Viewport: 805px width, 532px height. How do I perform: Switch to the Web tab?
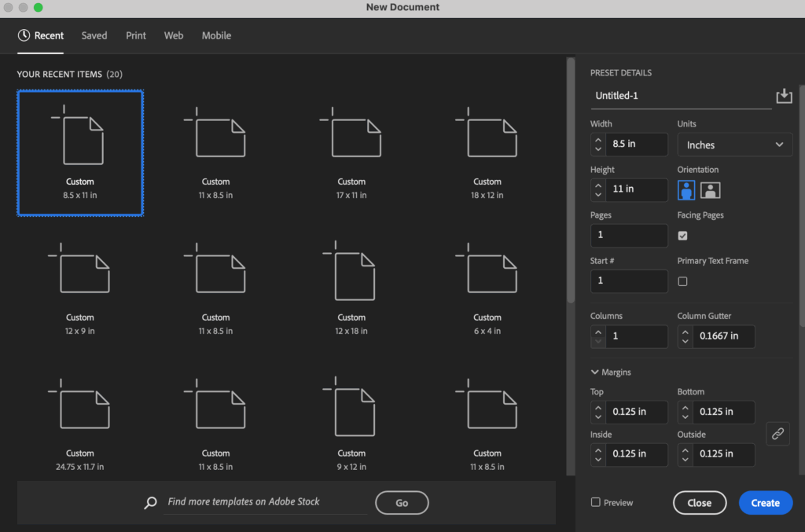tap(174, 35)
